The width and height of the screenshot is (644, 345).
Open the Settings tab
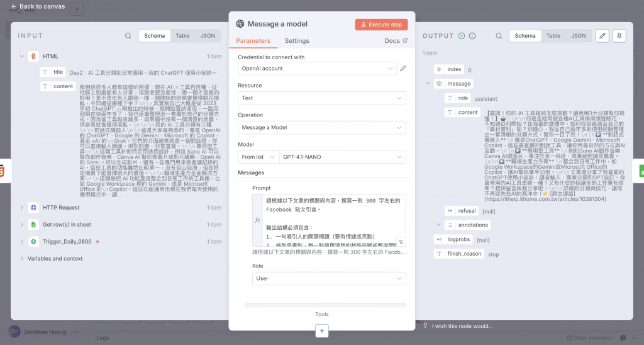pyautogui.click(x=297, y=41)
